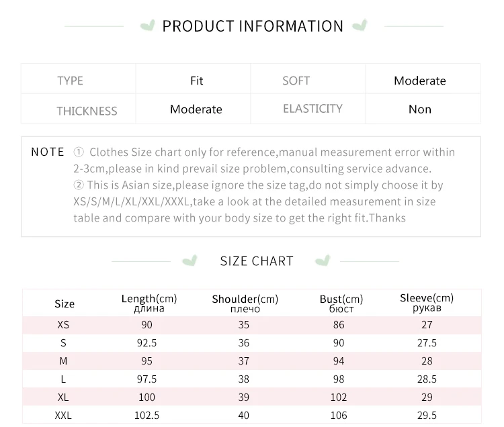This screenshot has width=504, height=427.
Task: Click the Shoulder(cm) column header
Action: [245, 303]
